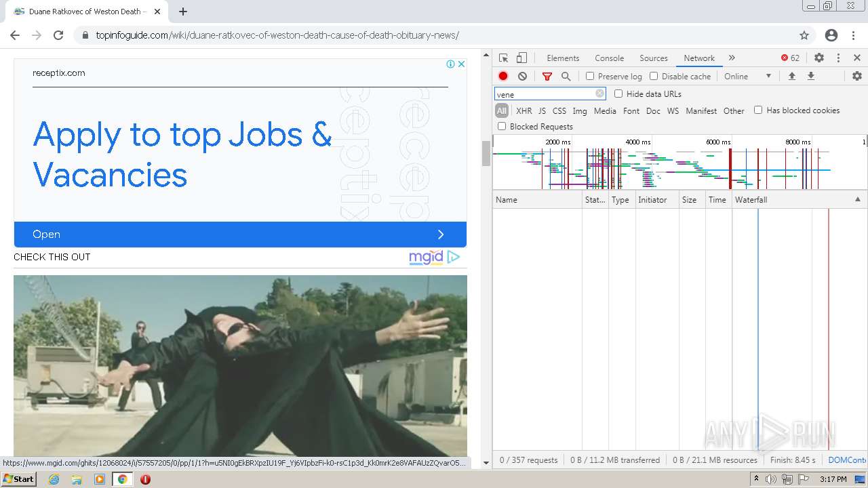Activate the DevTools inspect element tool
Viewport: 868px width, 488px height.
pos(503,58)
